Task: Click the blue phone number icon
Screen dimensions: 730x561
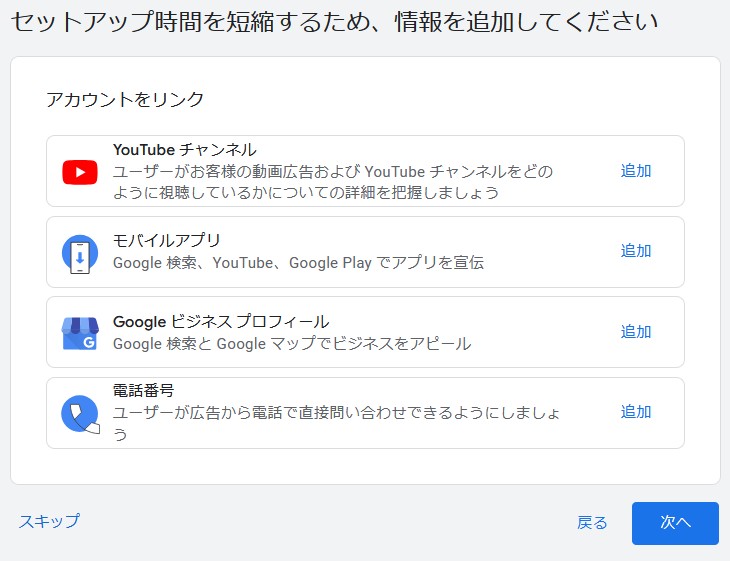Action: click(81, 414)
